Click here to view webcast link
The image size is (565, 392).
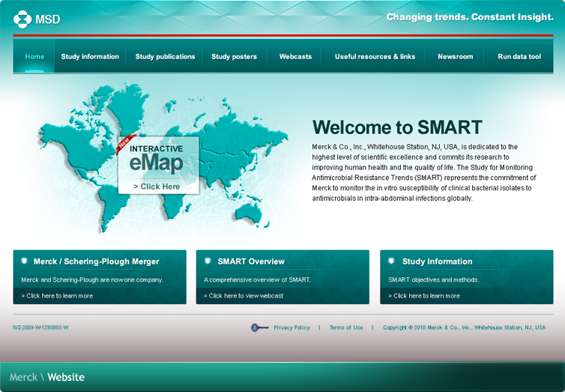pyautogui.click(x=244, y=296)
